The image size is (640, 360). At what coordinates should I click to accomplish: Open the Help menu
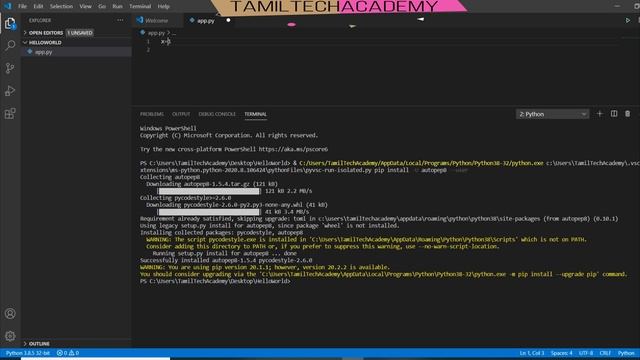164,7
